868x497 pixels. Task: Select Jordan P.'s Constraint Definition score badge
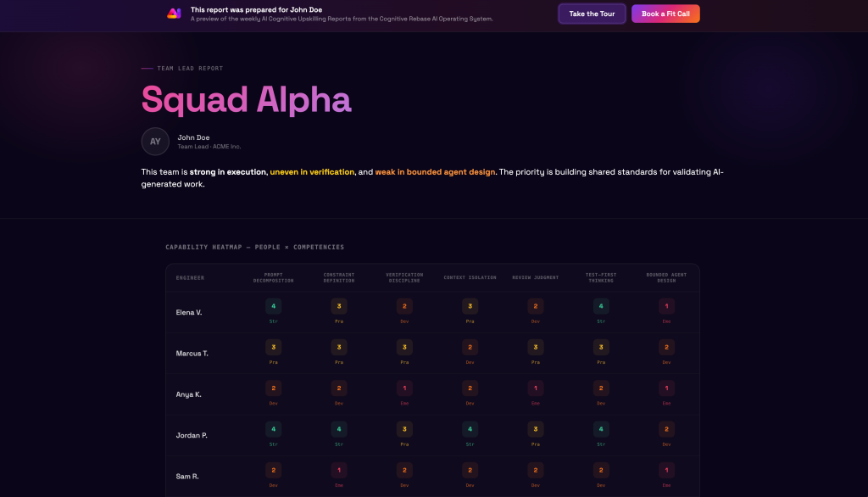point(339,429)
